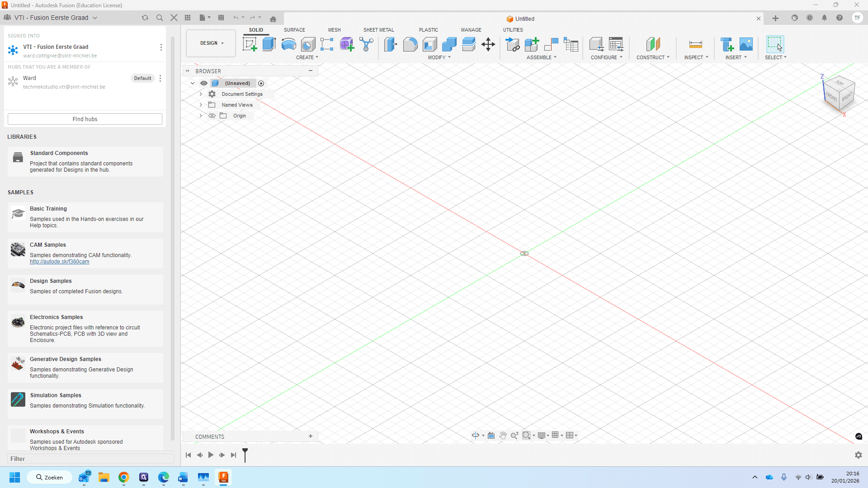The width and height of the screenshot is (868, 488).
Task: Select the Fillet tool
Action: 410,44
